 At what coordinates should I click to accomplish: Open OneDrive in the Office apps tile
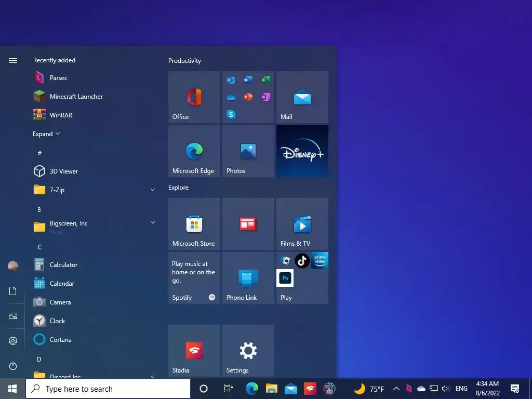[231, 97]
